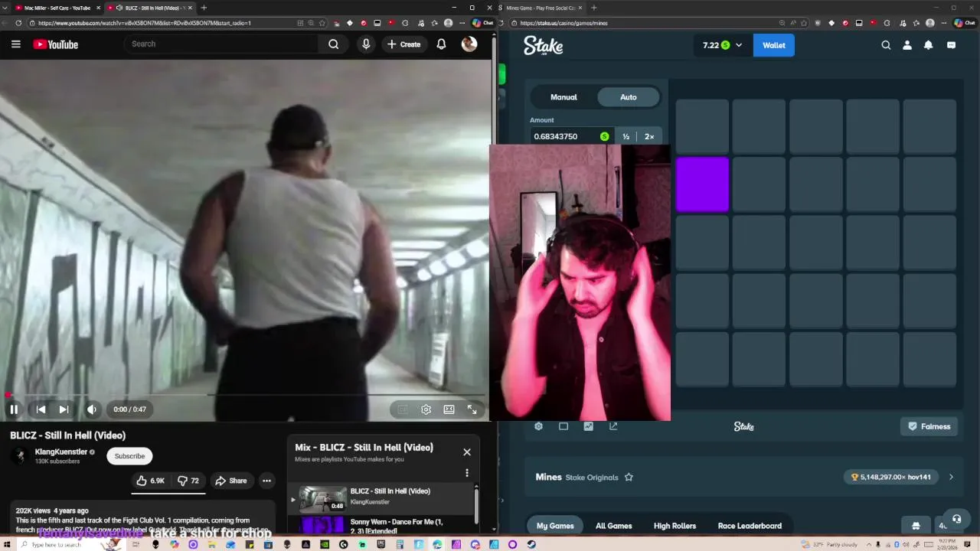Skip to the next video in the mix
Image resolution: width=980 pixels, height=551 pixels.
tap(64, 409)
